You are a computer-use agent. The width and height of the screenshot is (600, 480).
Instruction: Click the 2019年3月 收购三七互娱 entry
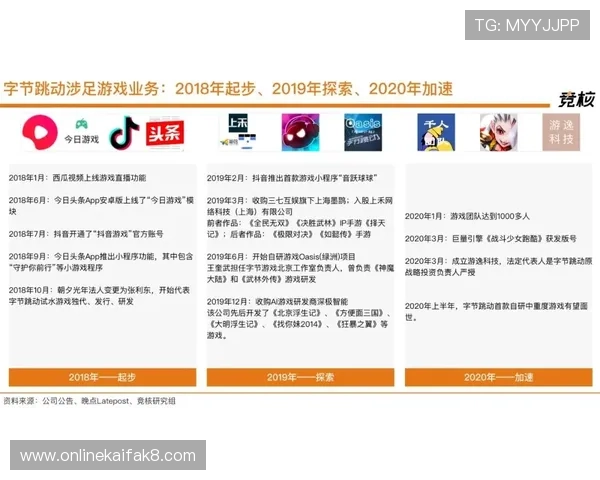point(300,217)
